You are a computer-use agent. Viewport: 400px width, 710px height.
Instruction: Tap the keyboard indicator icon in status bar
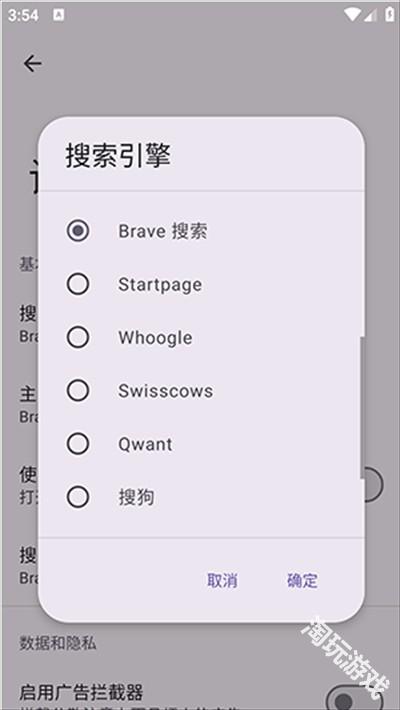coord(58,15)
